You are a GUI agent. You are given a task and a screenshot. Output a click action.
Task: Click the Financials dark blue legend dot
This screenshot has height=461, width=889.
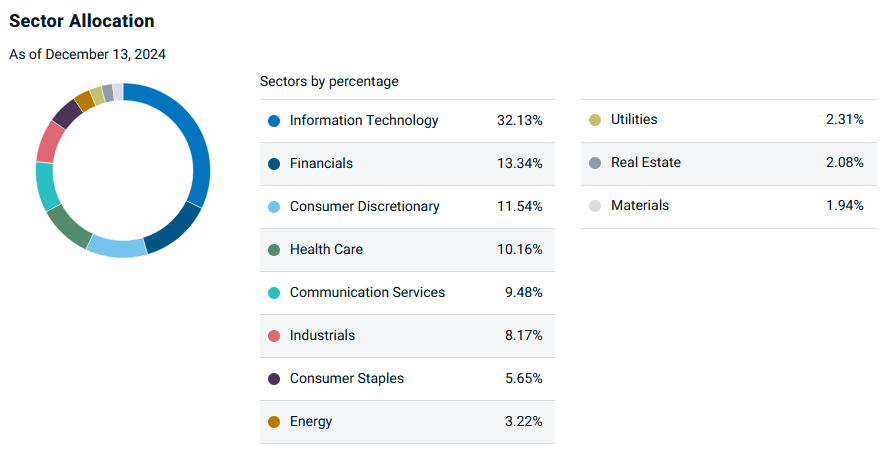tap(274, 164)
